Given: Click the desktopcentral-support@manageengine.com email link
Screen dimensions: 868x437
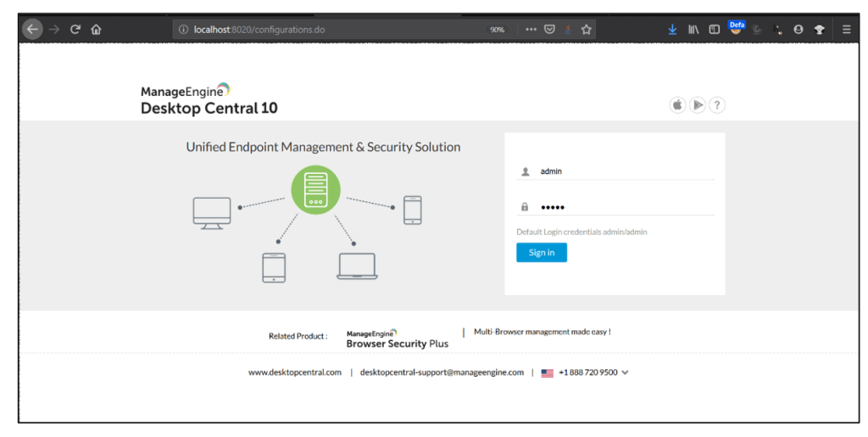Looking at the screenshot, I should pos(442,373).
